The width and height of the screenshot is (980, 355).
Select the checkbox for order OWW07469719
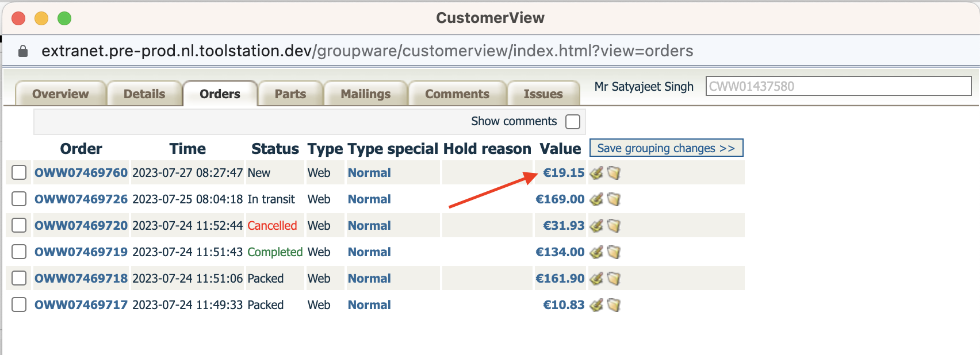(19, 252)
